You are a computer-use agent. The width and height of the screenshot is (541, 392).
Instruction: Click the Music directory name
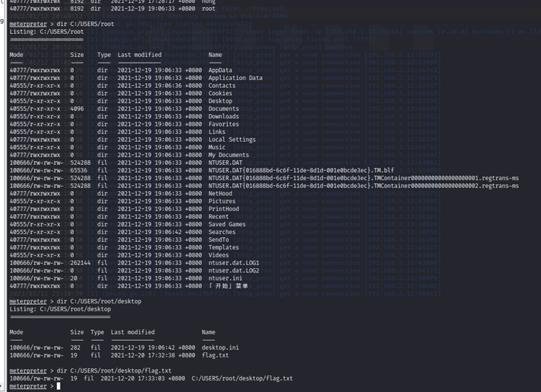[x=216, y=147]
